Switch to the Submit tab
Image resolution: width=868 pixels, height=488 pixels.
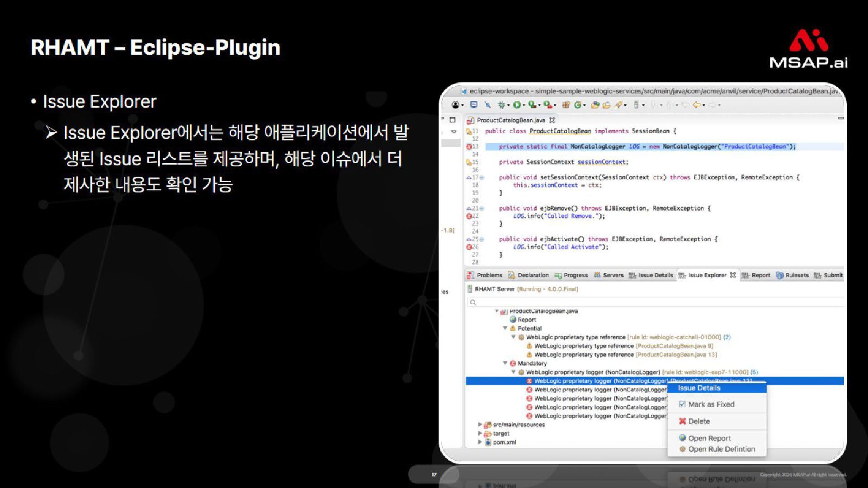click(828, 275)
